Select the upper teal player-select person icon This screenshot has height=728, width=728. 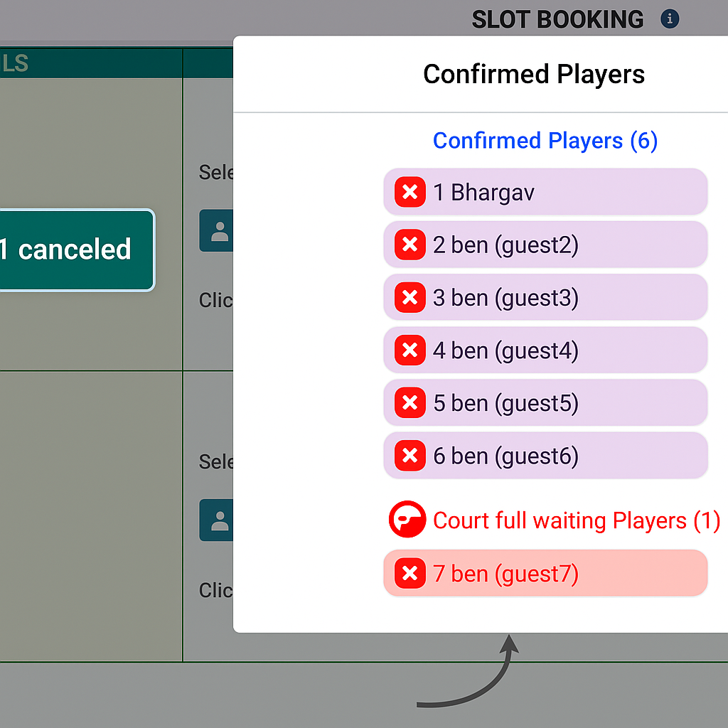[x=217, y=231]
